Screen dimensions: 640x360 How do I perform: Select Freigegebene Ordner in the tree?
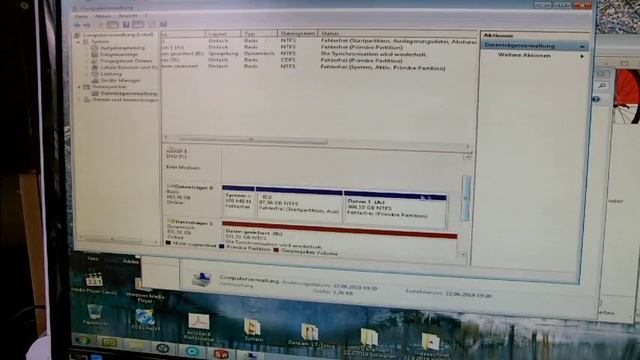coord(126,61)
